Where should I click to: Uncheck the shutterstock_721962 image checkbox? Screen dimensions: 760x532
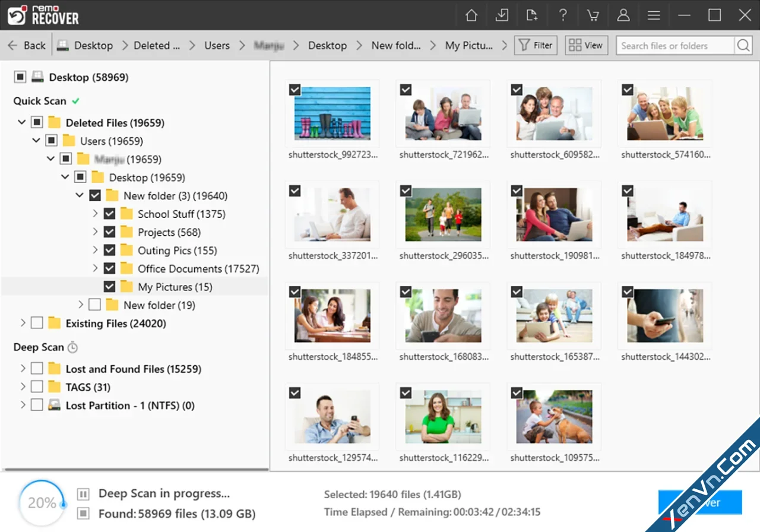[x=406, y=90]
